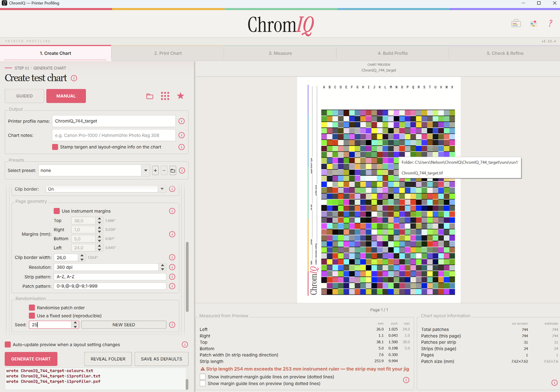Image resolution: width=560 pixels, height=392 pixels.
Task: Click the Printer profile name field
Action: [114, 121]
